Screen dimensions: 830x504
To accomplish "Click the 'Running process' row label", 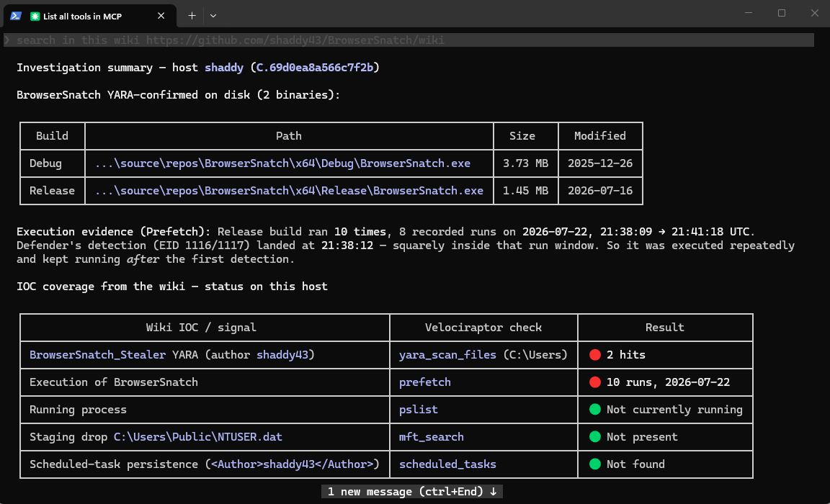I will [x=78, y=410].
